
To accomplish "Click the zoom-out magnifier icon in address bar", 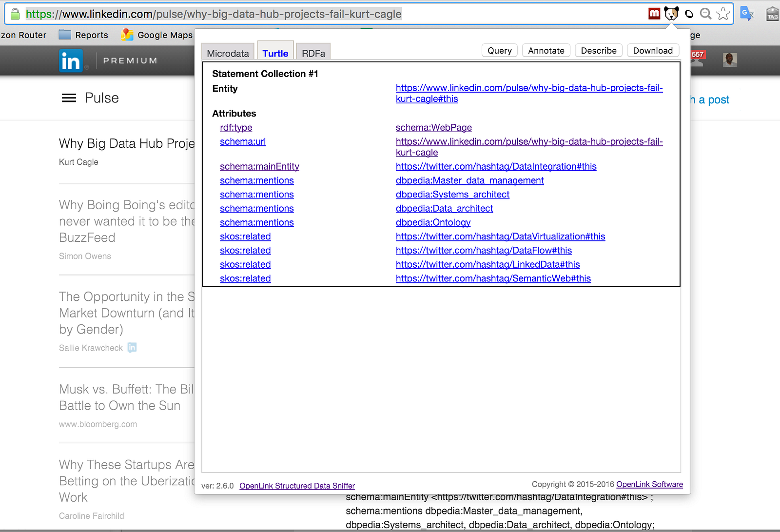I will click(705, 14).
